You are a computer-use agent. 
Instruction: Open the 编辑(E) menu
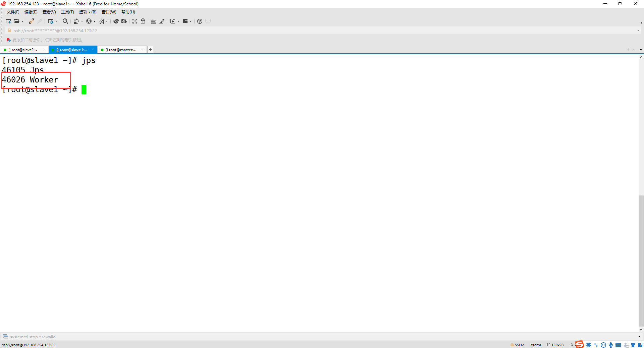[31, 12]
